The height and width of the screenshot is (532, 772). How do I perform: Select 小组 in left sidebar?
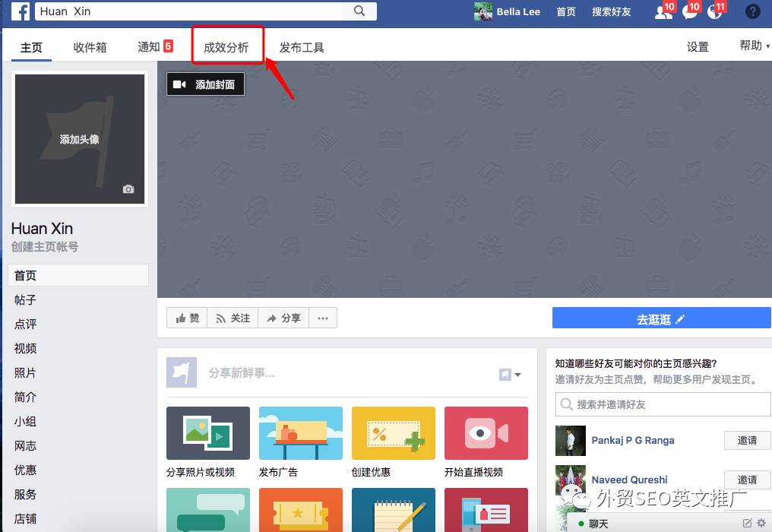coord(25,421)
